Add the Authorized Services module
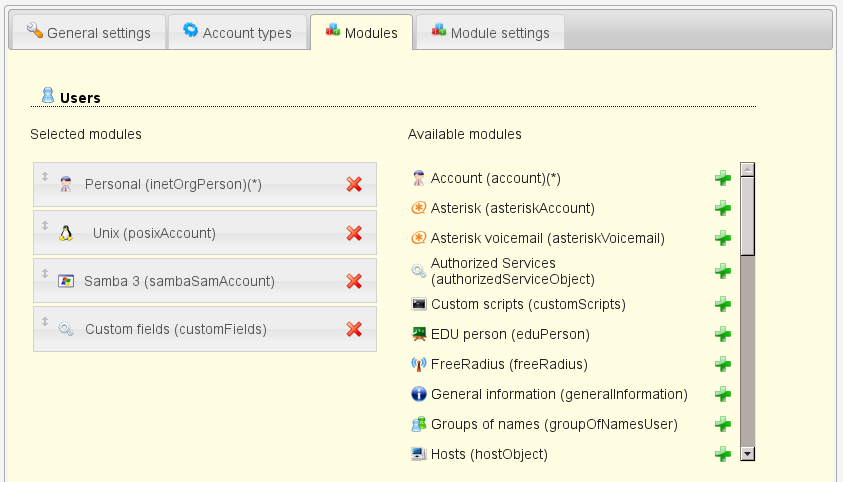Viewport: 843px width, 482px height. [722, 271]
